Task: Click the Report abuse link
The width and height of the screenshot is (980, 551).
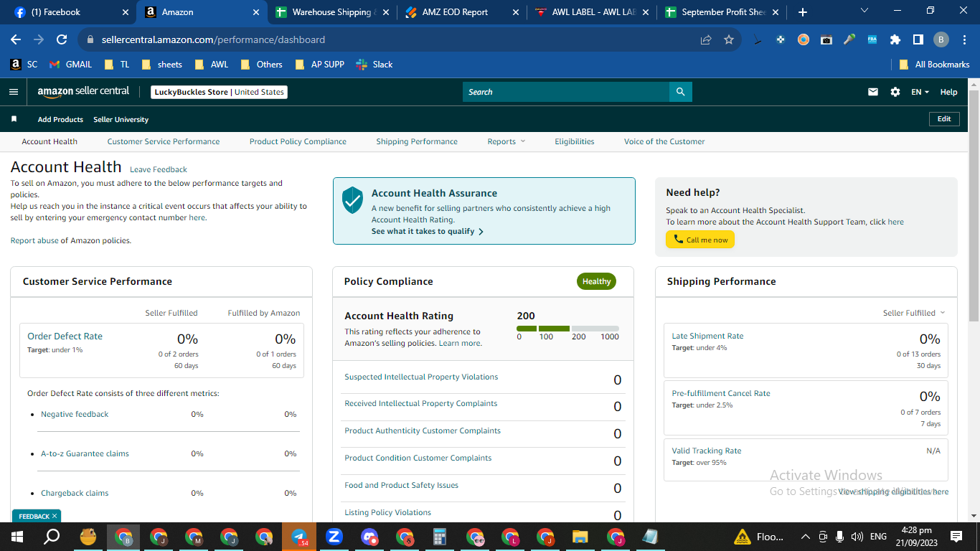Action: click(34, 240)
